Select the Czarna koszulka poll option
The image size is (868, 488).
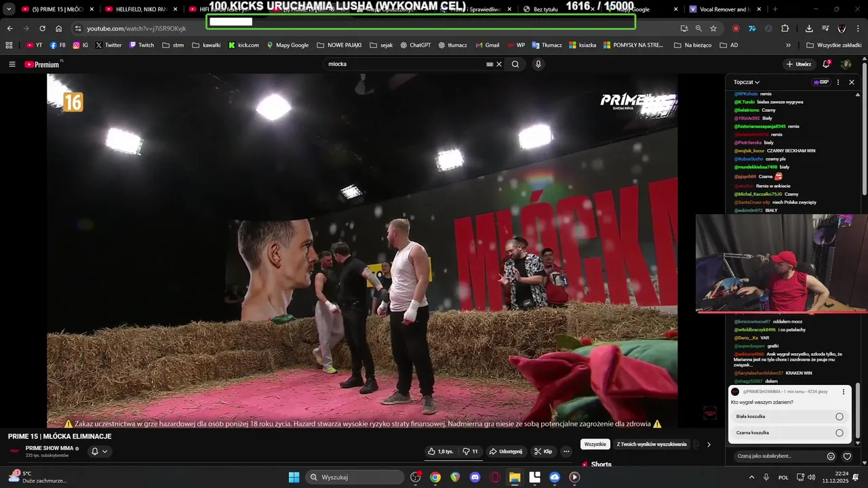coord(789,432)
